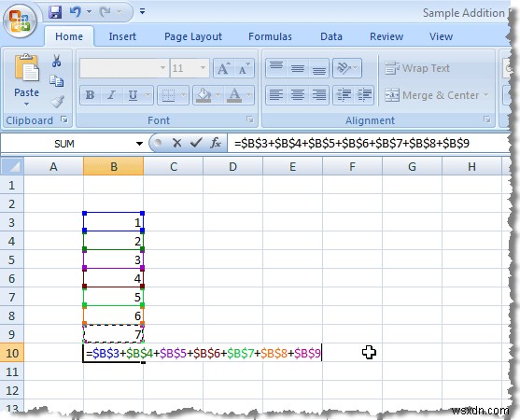Open the Formulas tab

click(270, 36)
